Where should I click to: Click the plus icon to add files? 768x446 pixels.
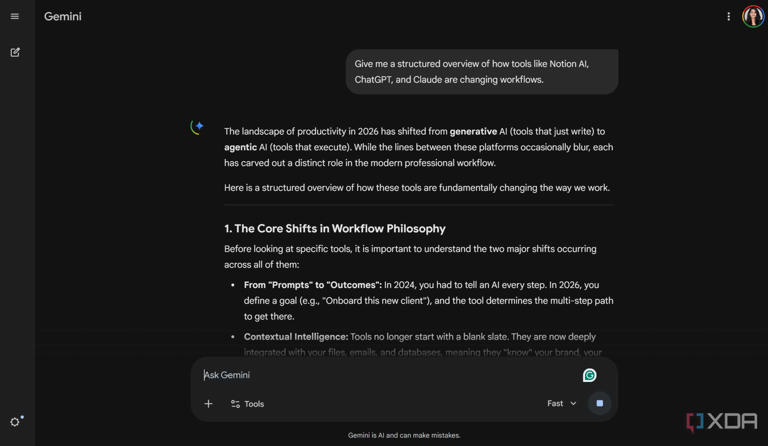(208, 404)
